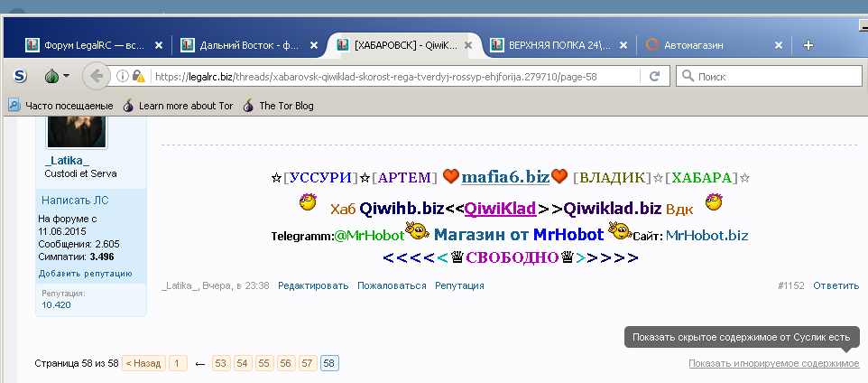Go to page 56

[x=286, y=364]
